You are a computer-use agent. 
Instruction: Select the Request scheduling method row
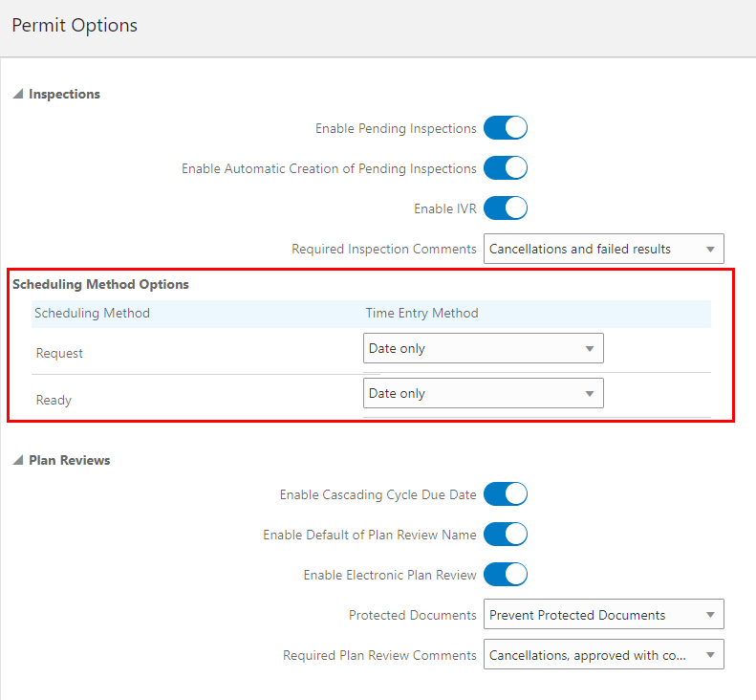[59, 353]
